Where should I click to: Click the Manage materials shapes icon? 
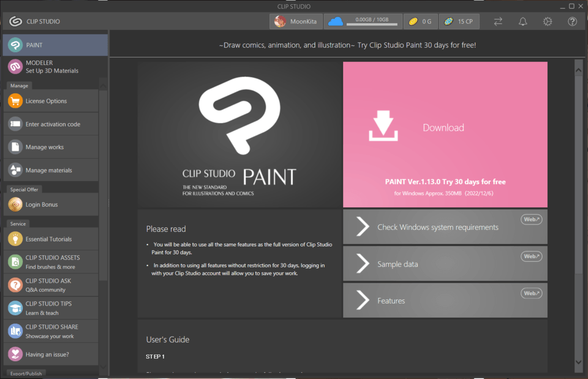tap(15, 170)
